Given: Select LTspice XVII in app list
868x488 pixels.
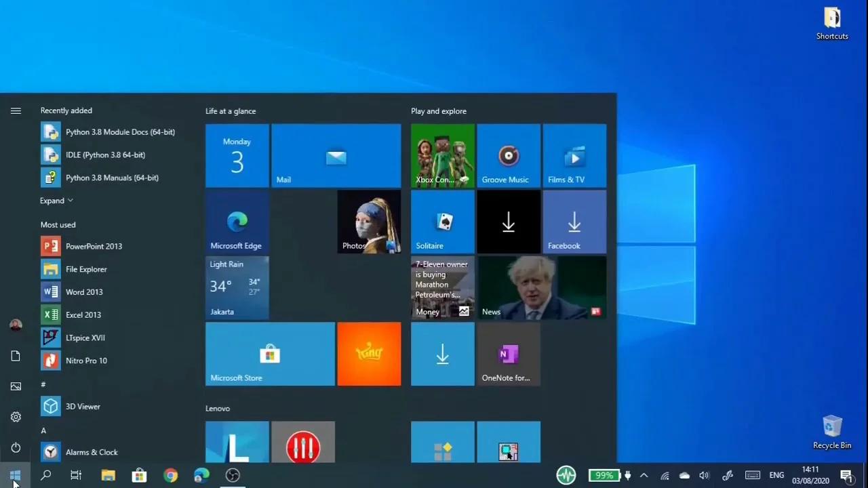Looking at the screenshot, I should point(85,338).
